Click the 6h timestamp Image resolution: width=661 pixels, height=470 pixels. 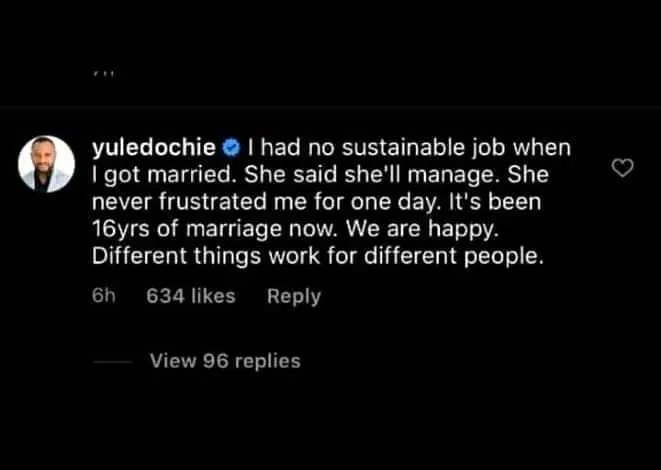[x=104, y=296]
